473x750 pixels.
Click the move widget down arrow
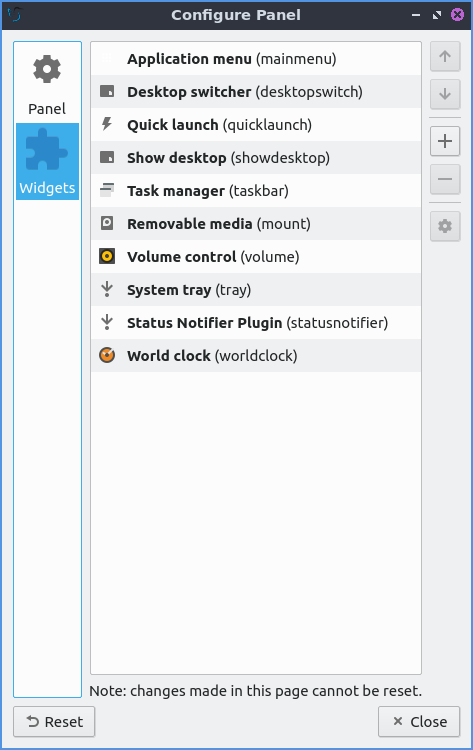(445, 94)
